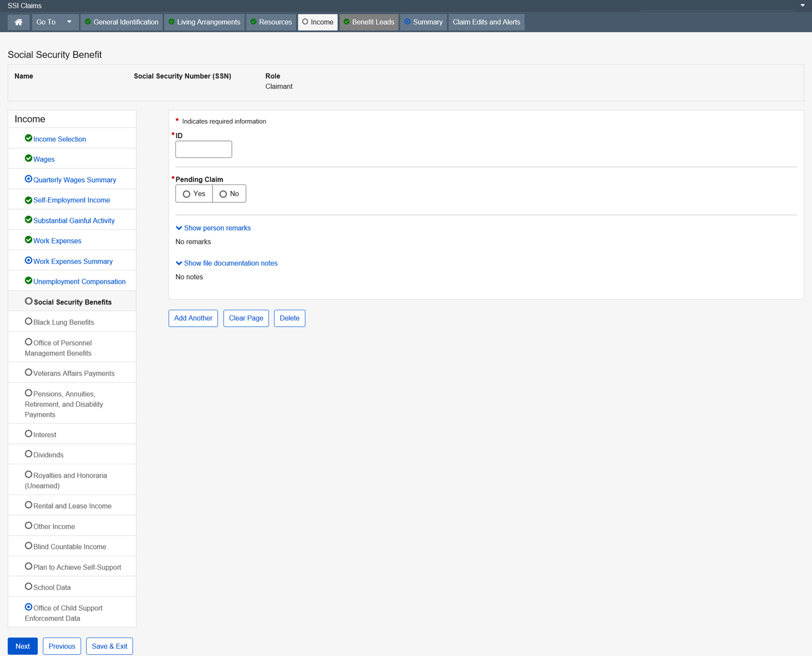Select No for Pending Claim
The height and width of the screenshot is (656, 812).
click(x=223, y=194)
